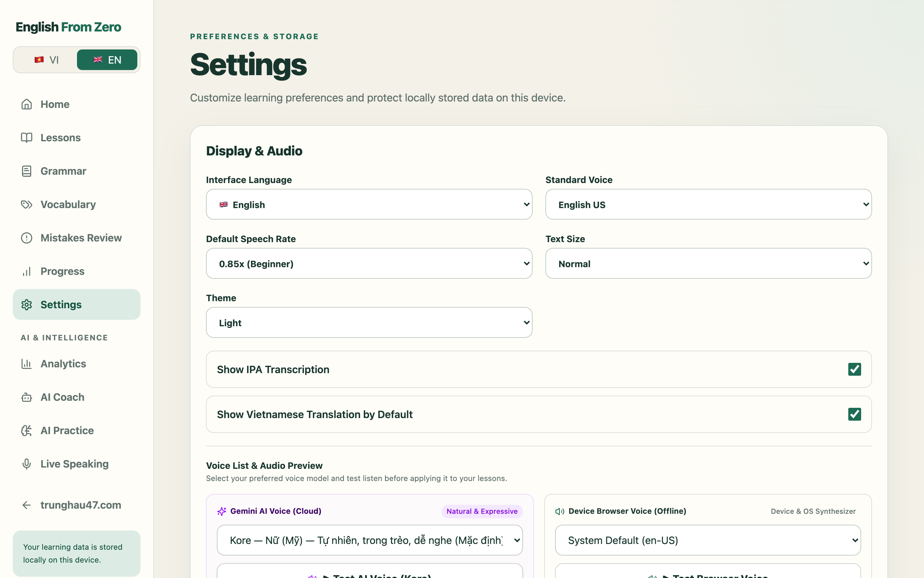Click the Device Browser Voice speaker icon
The width and height of the screenshot is (924, 578).
(x=560, y=511)
